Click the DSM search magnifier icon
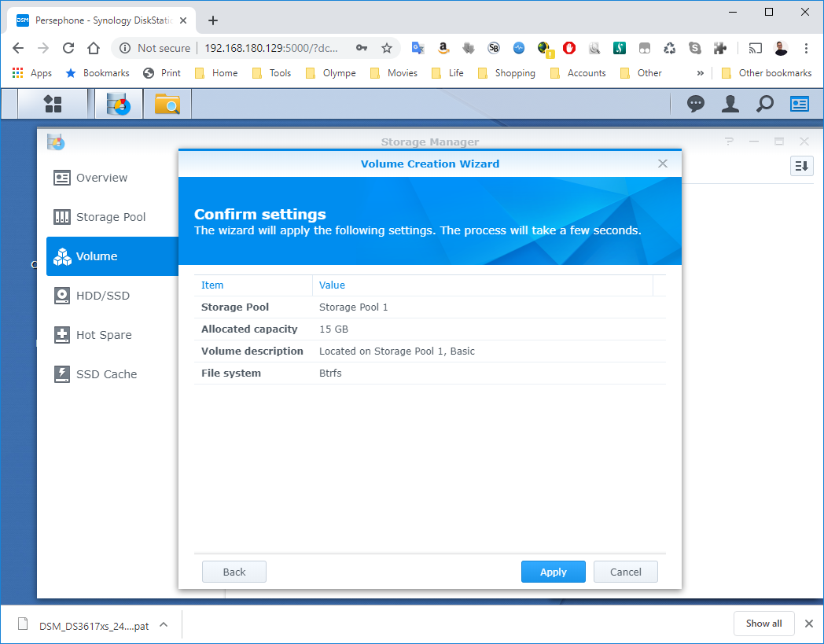 pyautogui.click(x=764, y=104)
